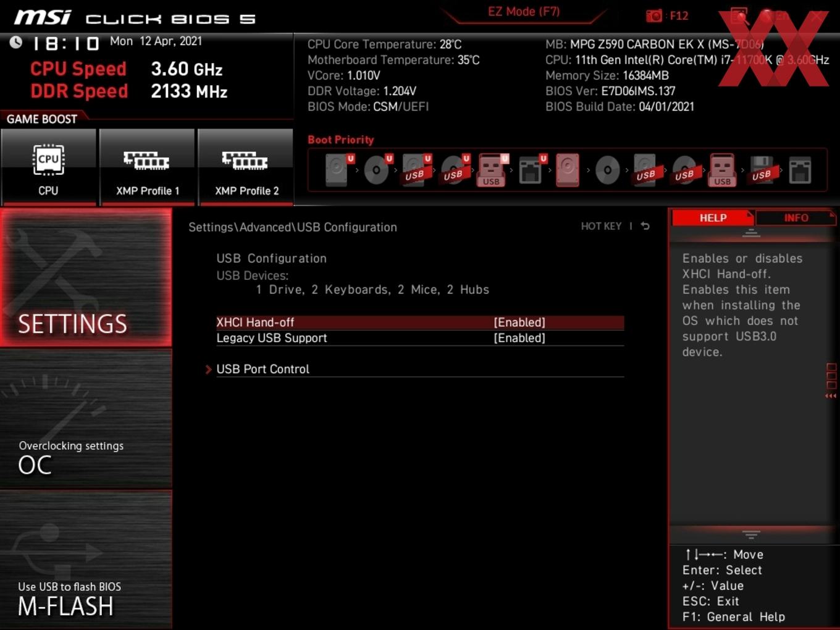
Task: Click the screenshot camera F12 icon
Action: [653, 15]
